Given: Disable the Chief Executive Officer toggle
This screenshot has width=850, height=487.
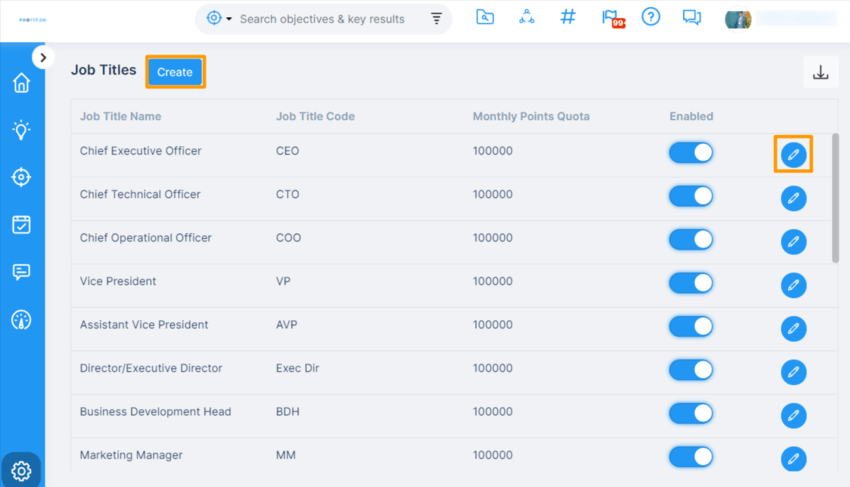Looking at the screenshot, I should [691, 152].
